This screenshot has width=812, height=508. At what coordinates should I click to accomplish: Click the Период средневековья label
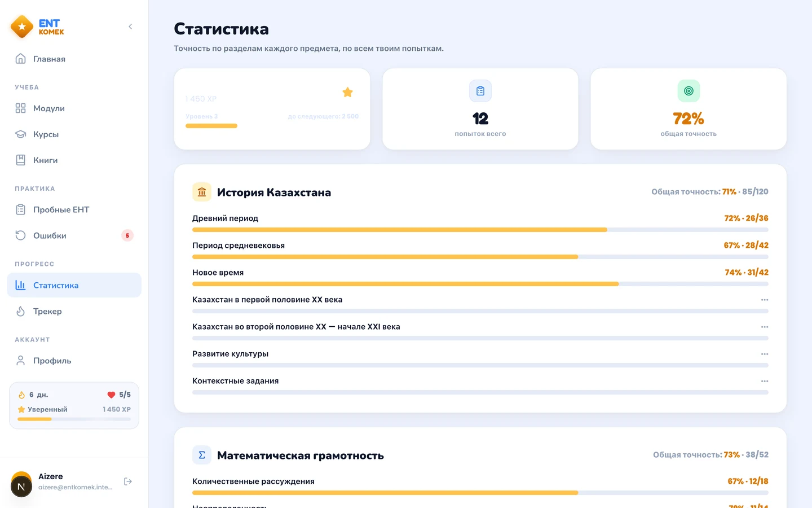[239, 246]
